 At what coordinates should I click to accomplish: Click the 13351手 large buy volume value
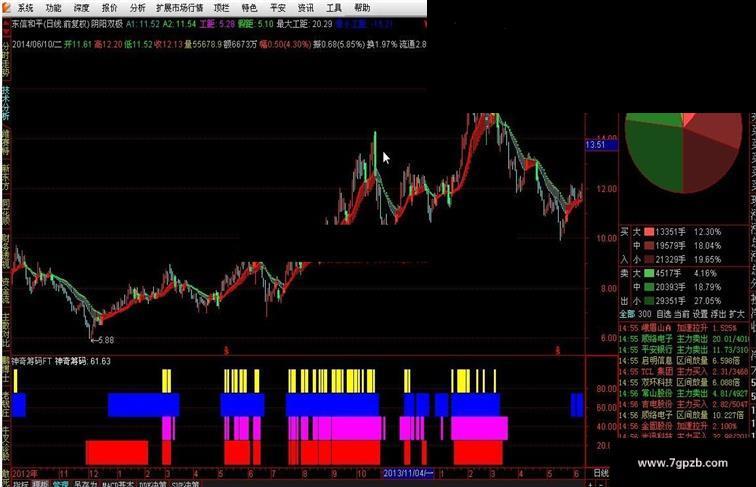pyautogui.click(x=670, y=232)
